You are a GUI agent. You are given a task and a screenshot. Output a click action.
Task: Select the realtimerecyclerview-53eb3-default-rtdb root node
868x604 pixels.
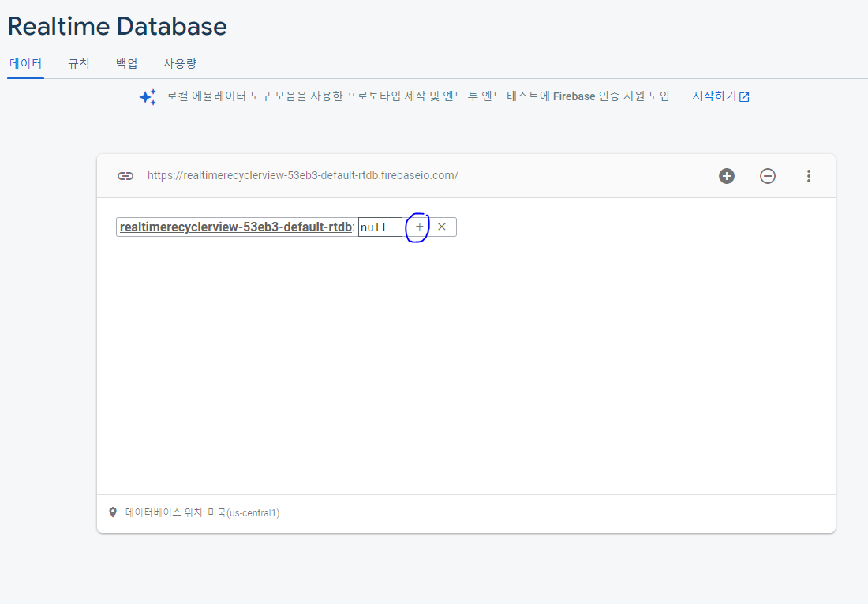[x=236, y=227]
